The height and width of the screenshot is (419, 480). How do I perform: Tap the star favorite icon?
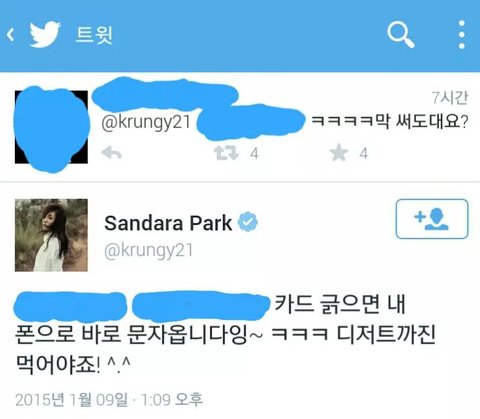[x=339, y=153]
